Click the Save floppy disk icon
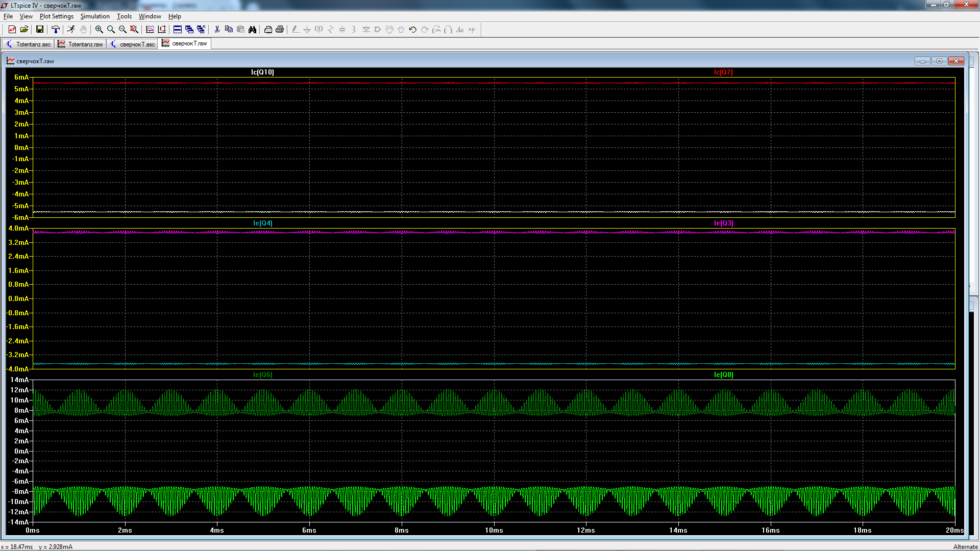 pos(39,30)
